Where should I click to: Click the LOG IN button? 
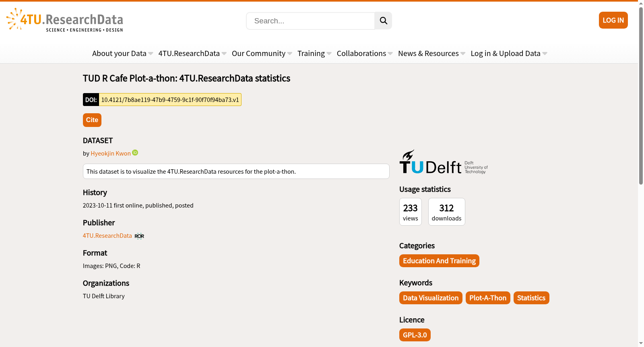[x=613, y=20]
